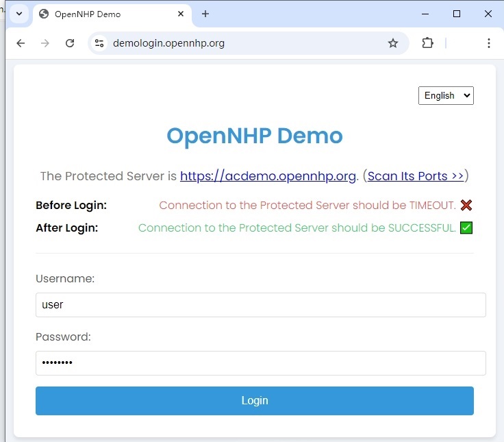Click the After Login label

[x=67, y=228]
